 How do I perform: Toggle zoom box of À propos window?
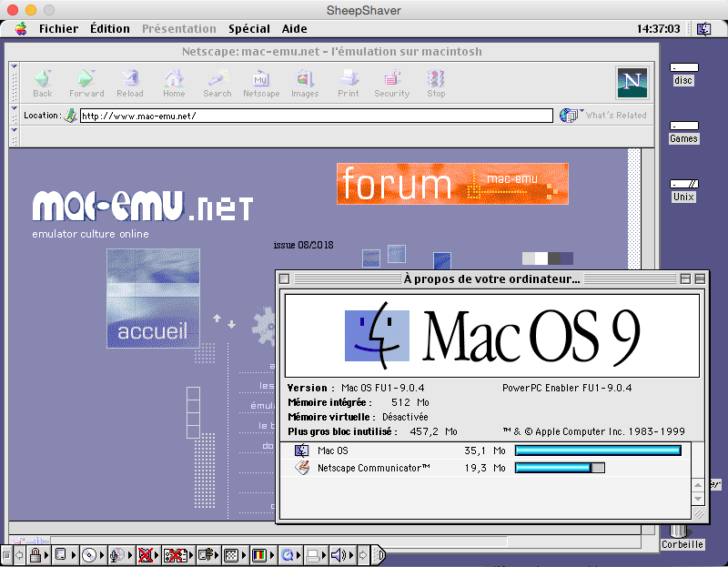point(685,278)
